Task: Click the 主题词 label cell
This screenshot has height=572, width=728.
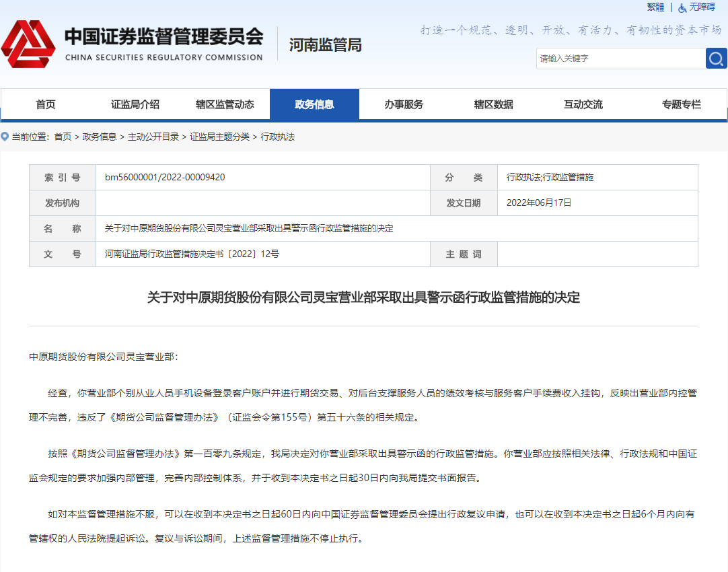Action: coord(464,254)
